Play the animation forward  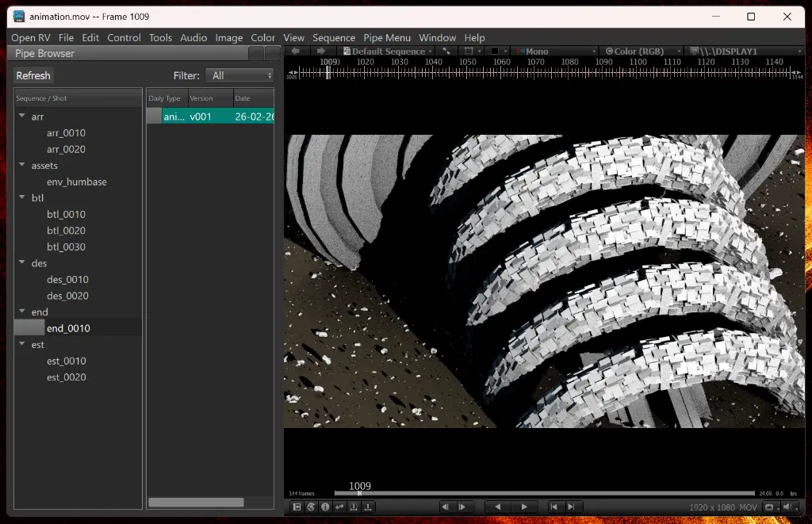524,507
